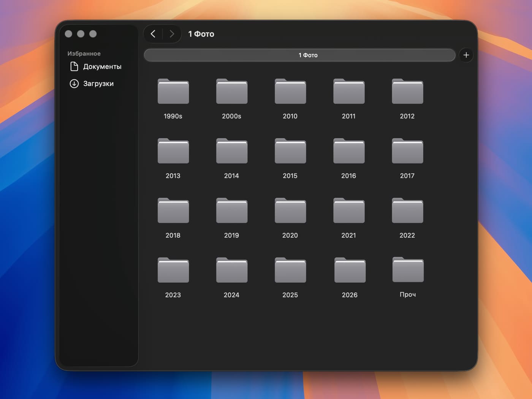532x399 pixels.
Task: Select the 2010 folder icon
Action: coord(290,92)
